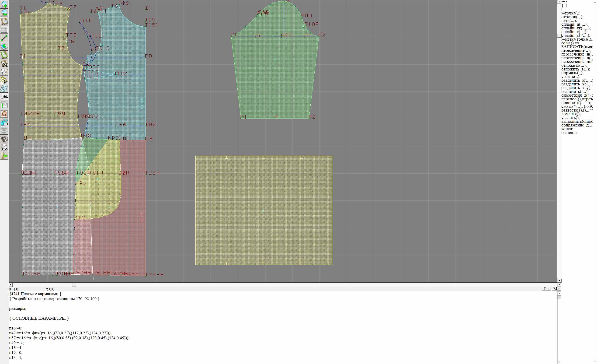
Task: Select 'отрезок( , );' command in list
Action: [572, 17]
